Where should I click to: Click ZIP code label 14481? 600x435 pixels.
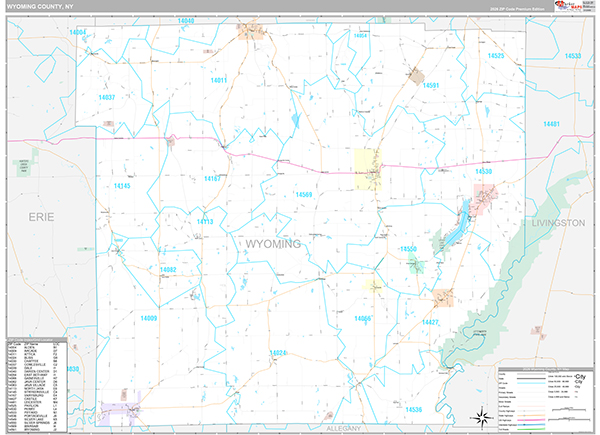pyautogui.click(x=551, y=124)
